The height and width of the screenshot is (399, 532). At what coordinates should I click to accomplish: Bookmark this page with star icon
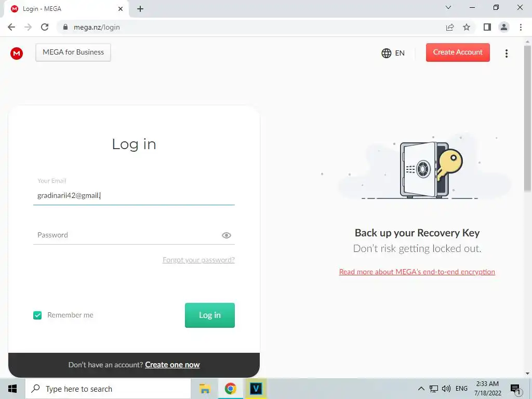(467, 27)
